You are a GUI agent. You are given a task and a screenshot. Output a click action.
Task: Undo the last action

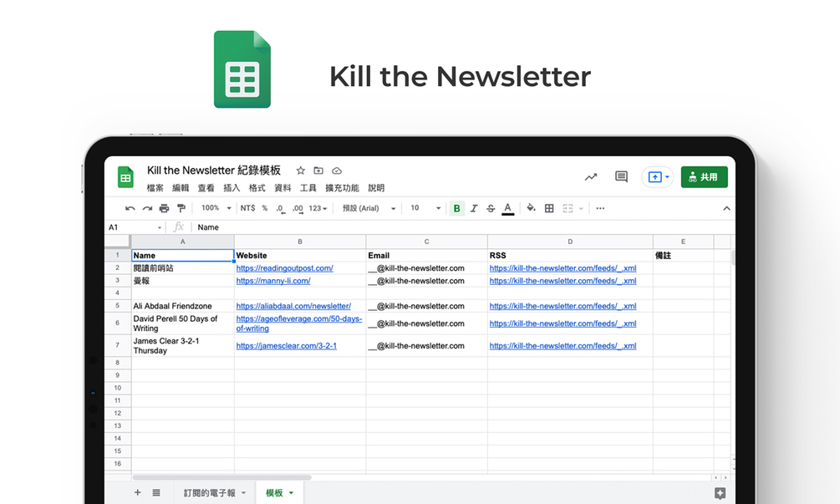(130, 208)
